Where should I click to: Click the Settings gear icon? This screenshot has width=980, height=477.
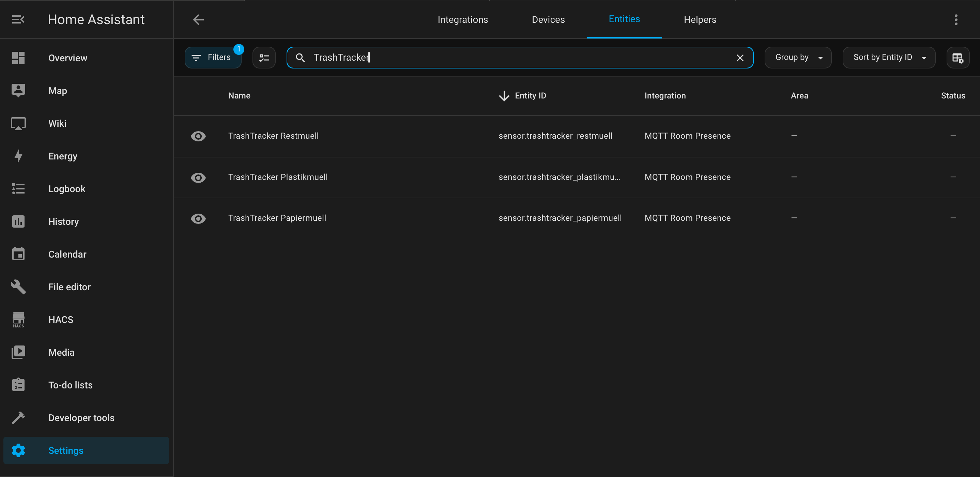pyautogui.click(x=18, y=450)
